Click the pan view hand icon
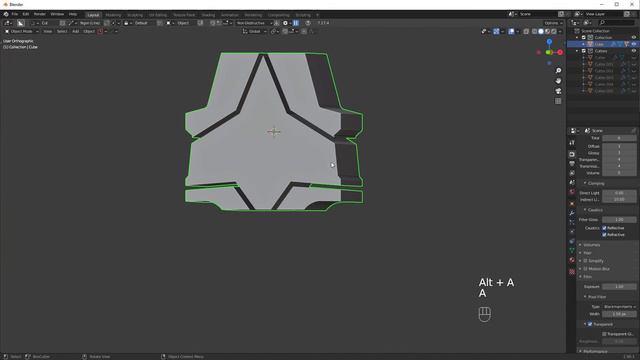 click(558, 81)
